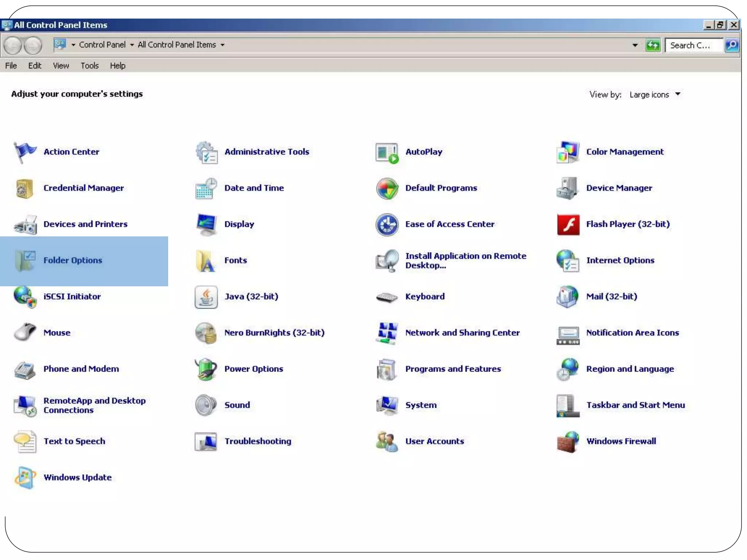747x560 pixels.
Task: Open the Ease of Access Center icon
Action: pos(387,225)
